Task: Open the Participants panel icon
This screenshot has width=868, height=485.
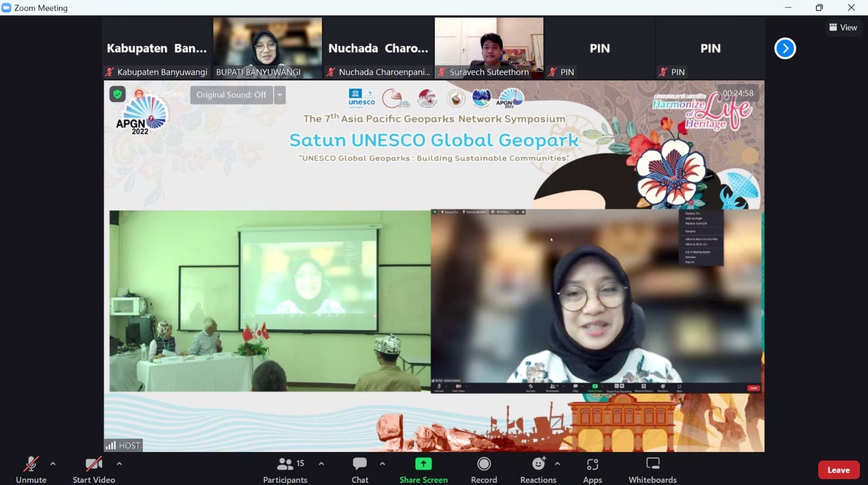Action: pos(285,464)
